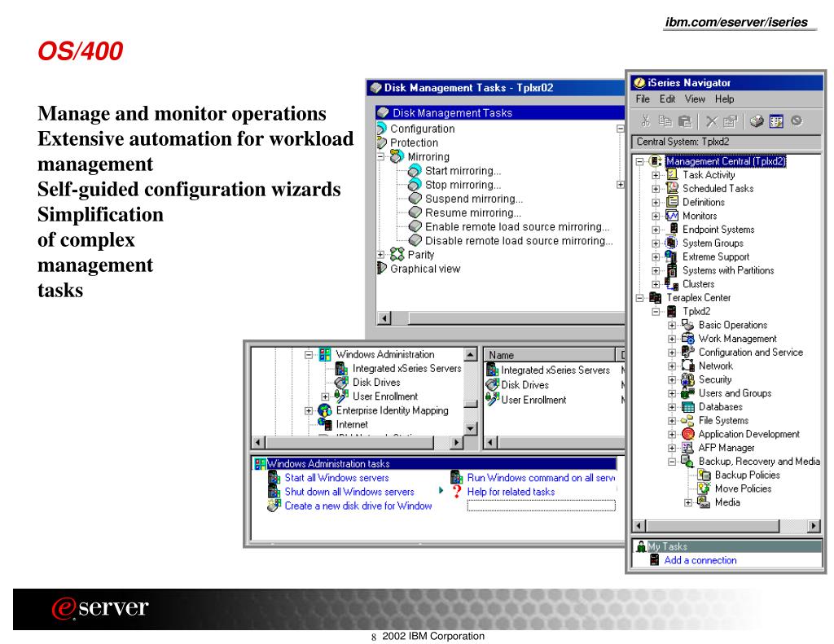Image resolution: width=834 pixels, height=644 pixels.
Task: Click the Network icon in the tree
Action: pos(688,366)
